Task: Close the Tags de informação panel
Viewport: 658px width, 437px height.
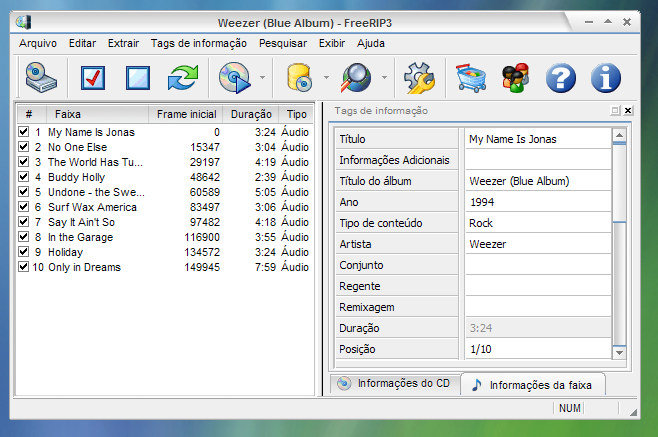Action: coord(628,110)
